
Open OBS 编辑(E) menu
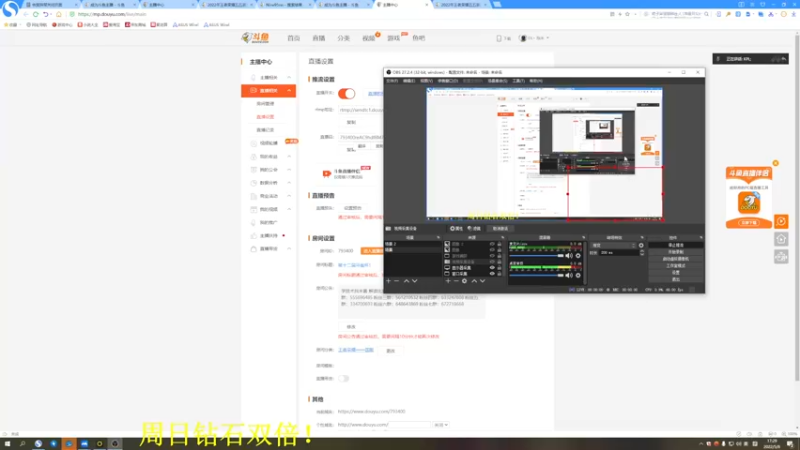tap(409, 81)
